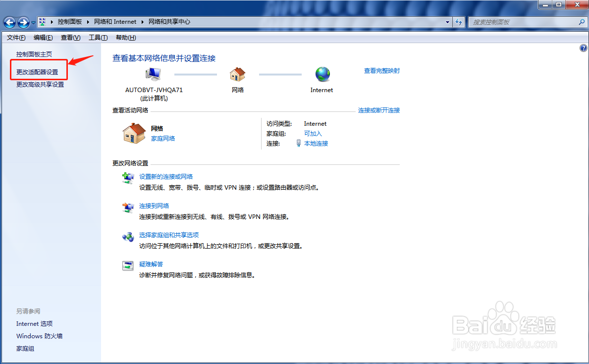Click the Back navigation arrow
Screen dimensions: 589x364
(9, 22)
